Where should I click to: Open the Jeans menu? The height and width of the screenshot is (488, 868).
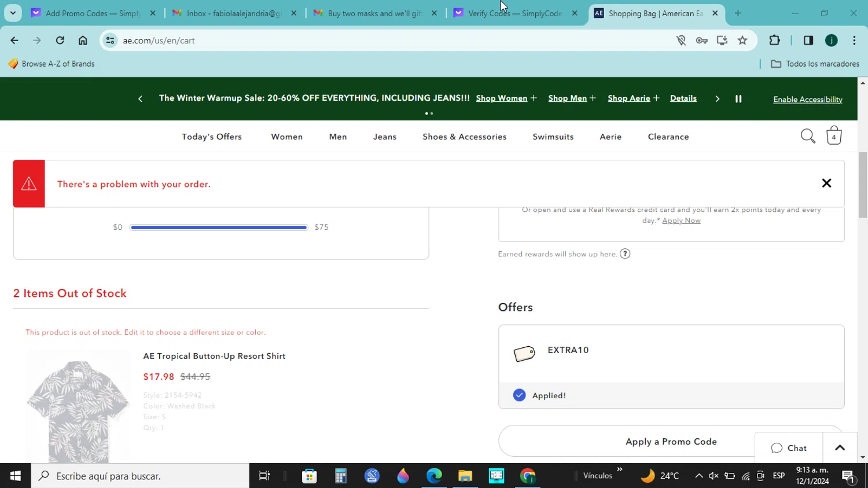(x=385, y=137)
